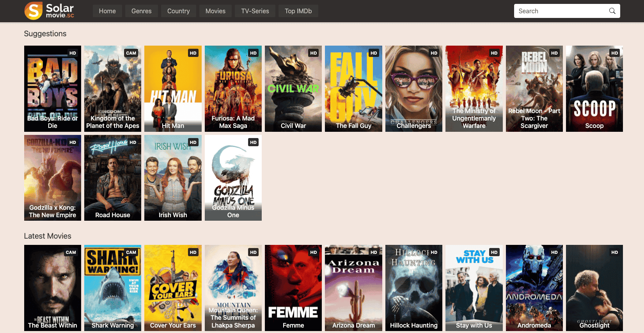Navigate to TV-Series
The height and width of the screenshot is (333, 644).
(255, 11)
